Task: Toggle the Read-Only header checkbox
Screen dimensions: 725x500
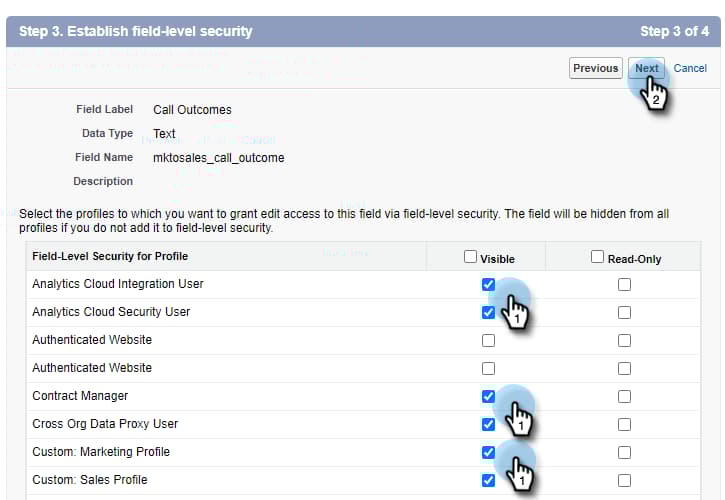Action: tap(598, 257)
